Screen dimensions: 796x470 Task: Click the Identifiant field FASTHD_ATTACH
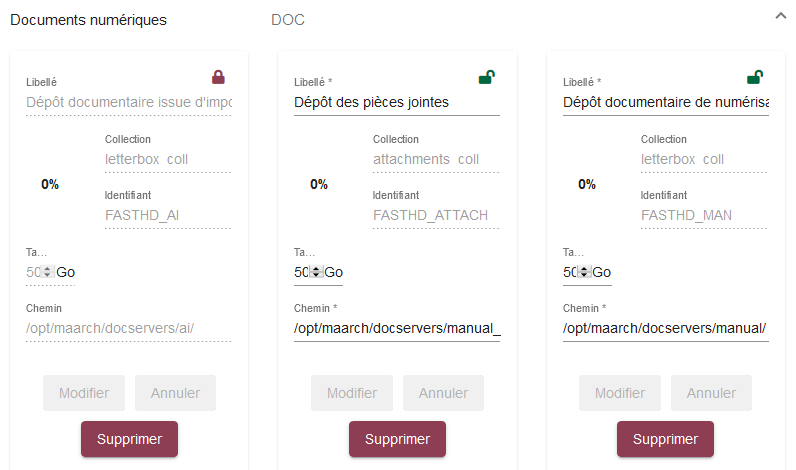click(x=435, y=215)
